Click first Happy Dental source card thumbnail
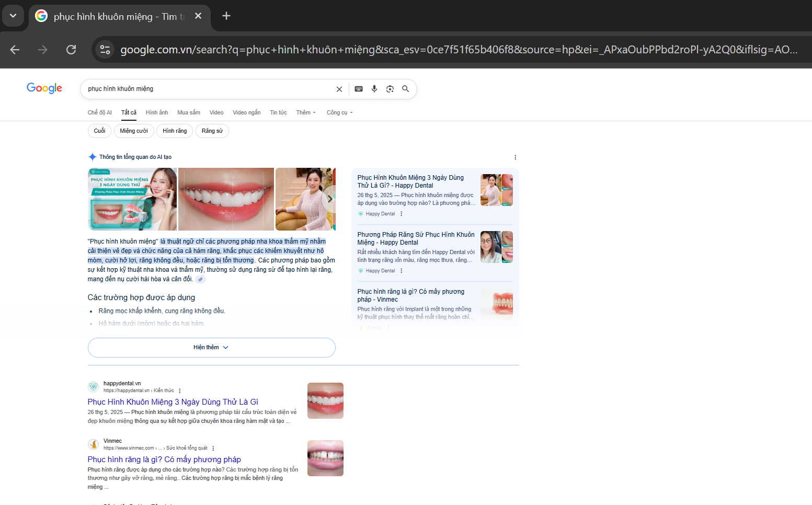 (x=497, y=190)
